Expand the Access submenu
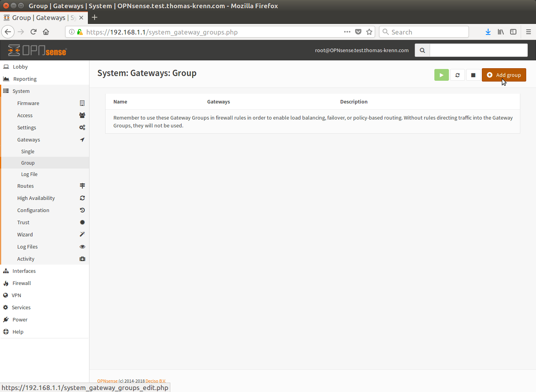Screen dimensions: 536x392 tap(25, 115)
